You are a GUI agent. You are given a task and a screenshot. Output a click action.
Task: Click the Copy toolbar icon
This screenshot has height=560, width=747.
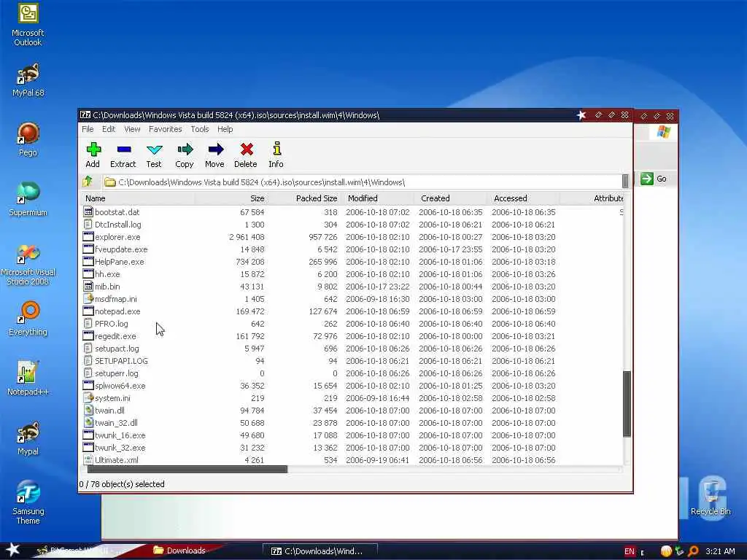[185, 149]
